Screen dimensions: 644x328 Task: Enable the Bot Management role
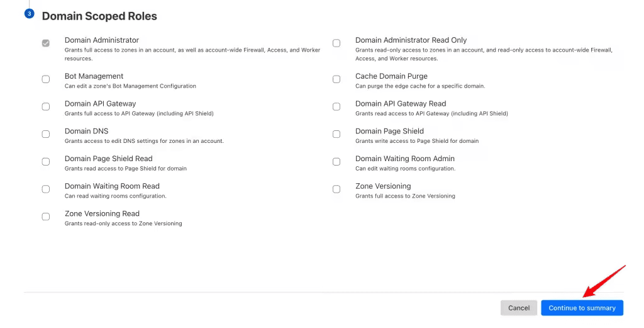pyautogui.click(x=46, y=79)
